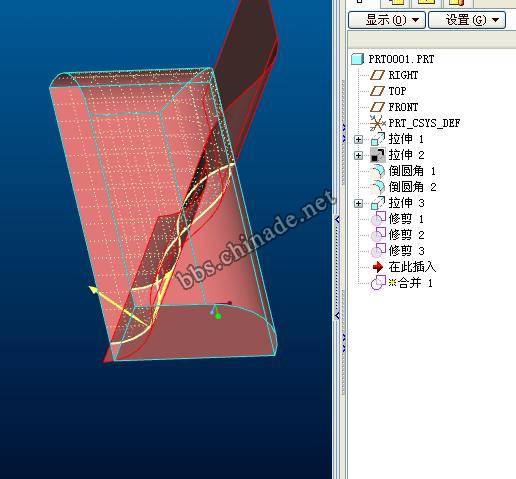Open the 设置 dropdown menu
The image size is (516, 479).
click(467, 20)
